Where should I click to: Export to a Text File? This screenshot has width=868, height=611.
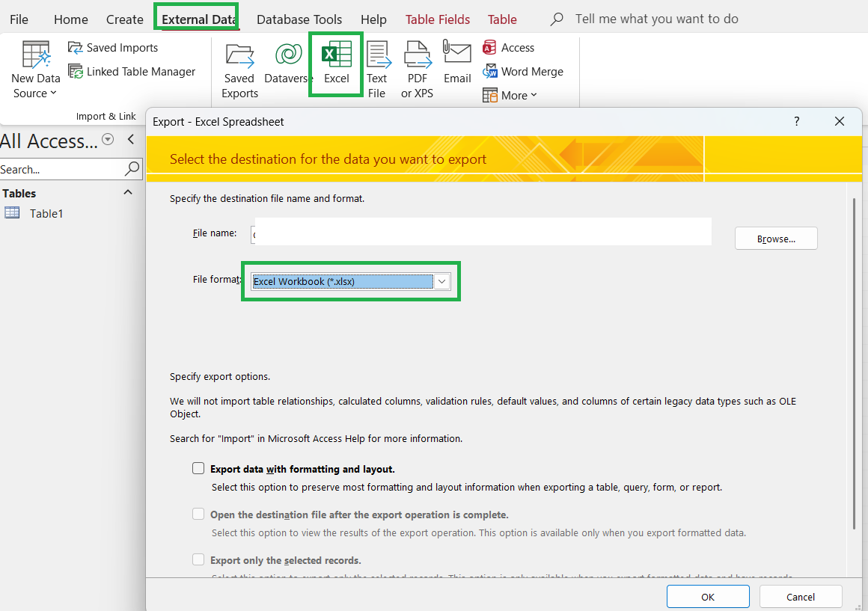[378, 70]
